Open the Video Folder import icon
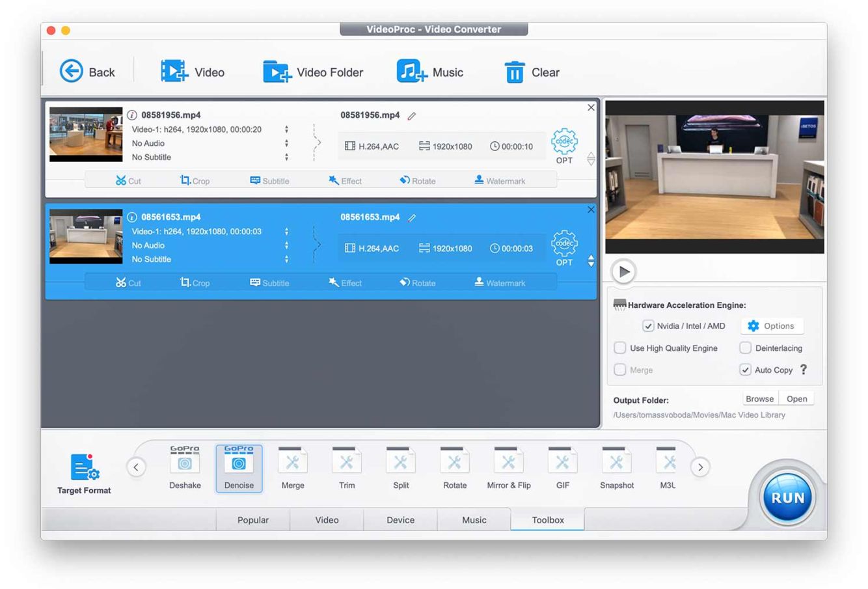Screen dimensions: 868x589 point(277,71)
